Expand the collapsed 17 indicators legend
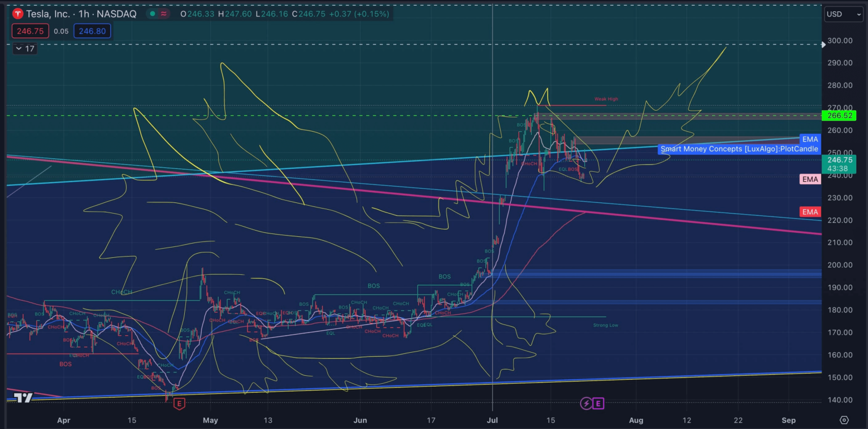868x429 pixels. pyautogui.click(x=24, y=49)
